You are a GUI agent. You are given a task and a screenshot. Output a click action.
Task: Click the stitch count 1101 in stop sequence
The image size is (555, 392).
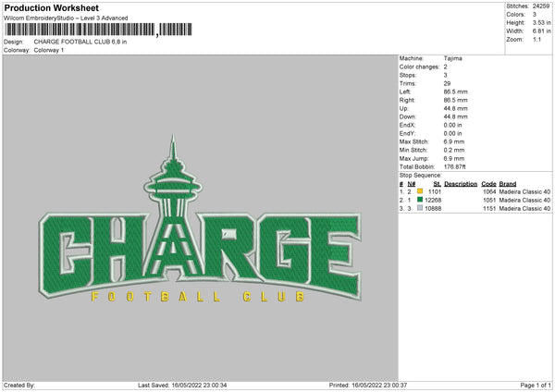point(435,191)
